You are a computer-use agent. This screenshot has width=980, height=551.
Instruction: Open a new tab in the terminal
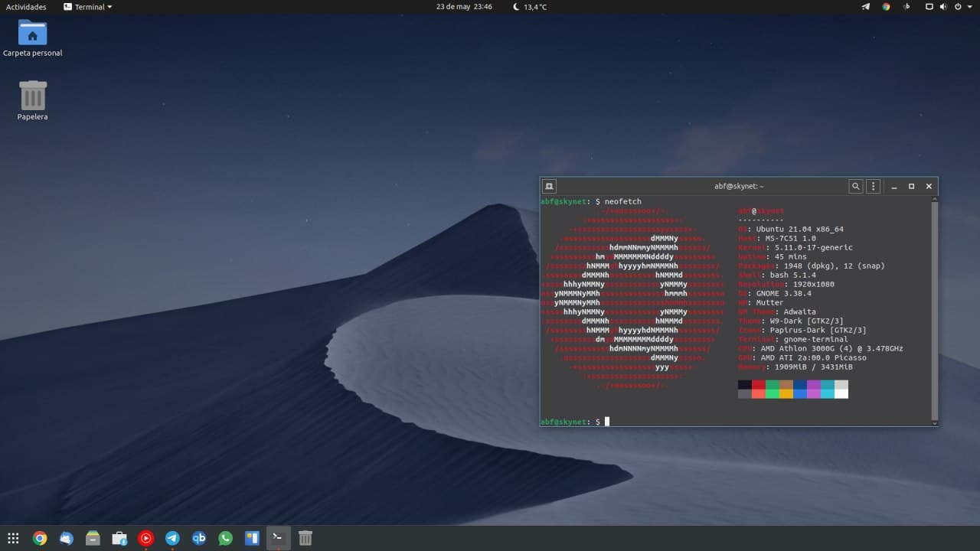548,186
